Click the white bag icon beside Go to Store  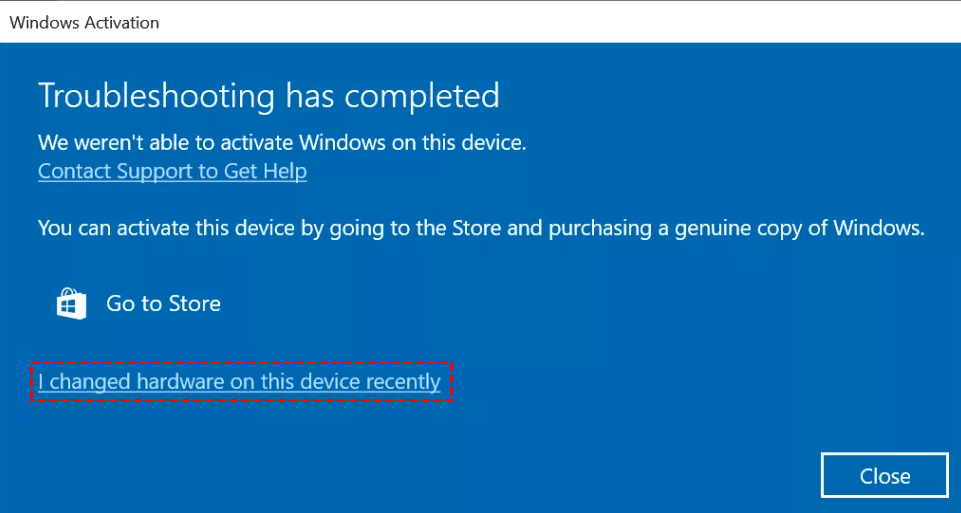(72, 304)
